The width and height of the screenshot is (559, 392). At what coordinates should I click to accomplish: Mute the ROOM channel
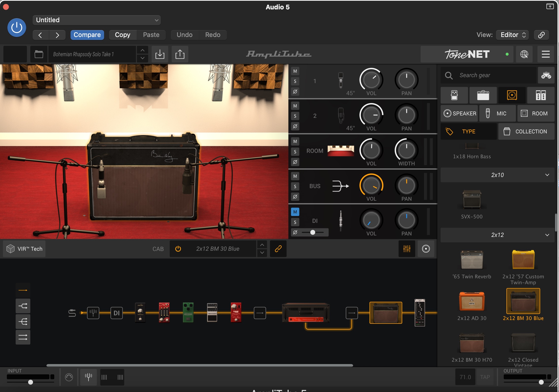(295, 141)
